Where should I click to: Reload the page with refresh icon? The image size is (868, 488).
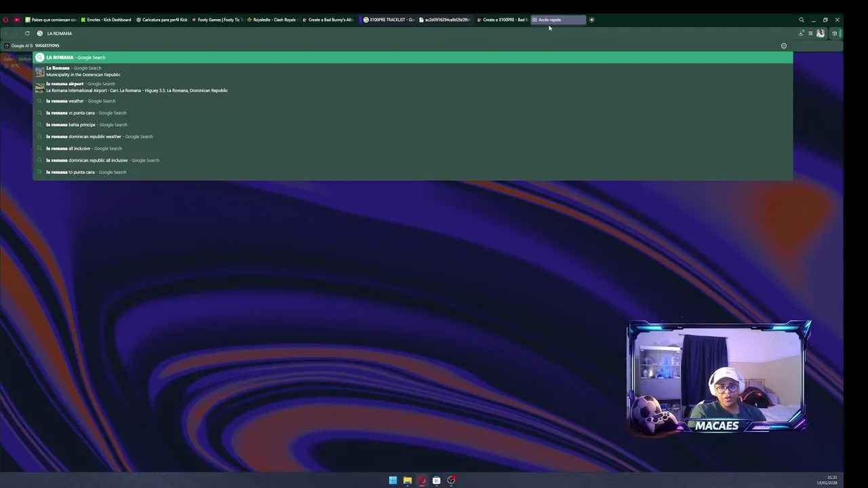coord(27,33)
